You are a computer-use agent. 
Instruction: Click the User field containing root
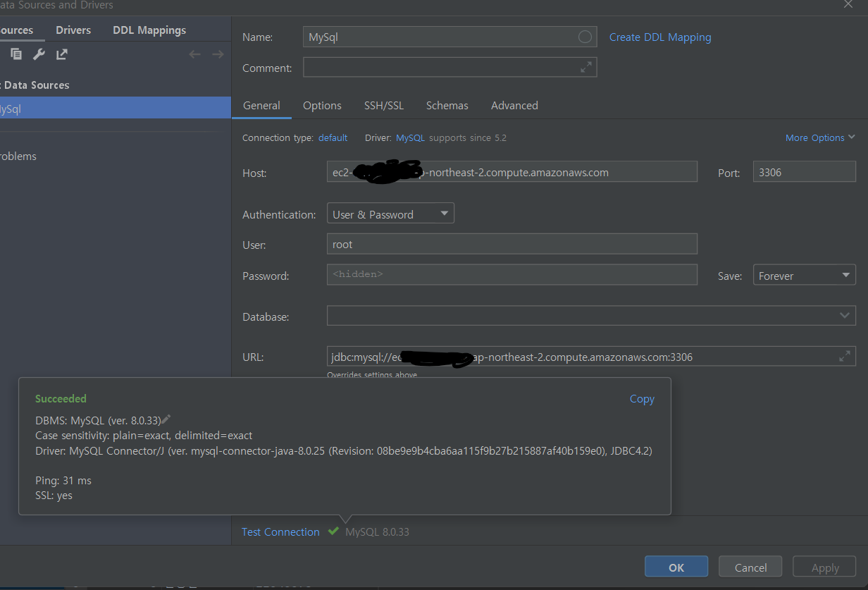pyautogui.click(x=512, y=244)
